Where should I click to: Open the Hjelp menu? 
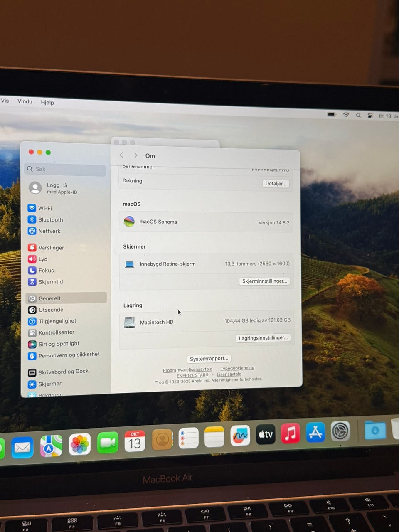[47, 102]
